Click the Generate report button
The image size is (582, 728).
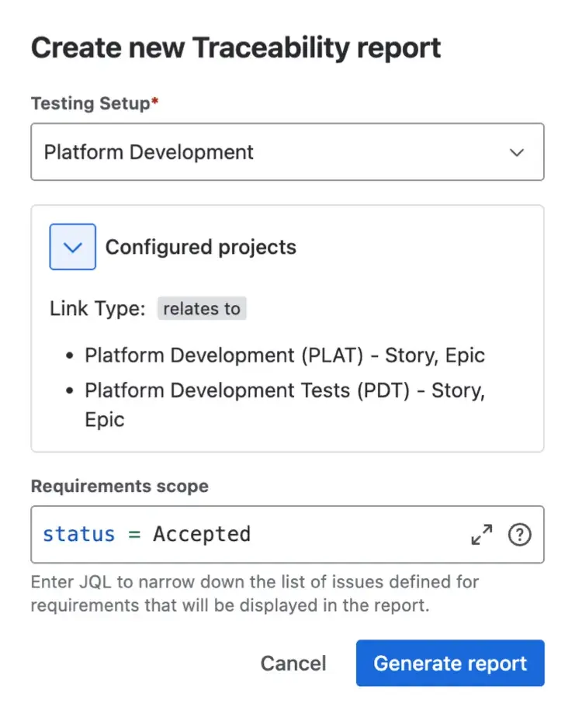450,663
